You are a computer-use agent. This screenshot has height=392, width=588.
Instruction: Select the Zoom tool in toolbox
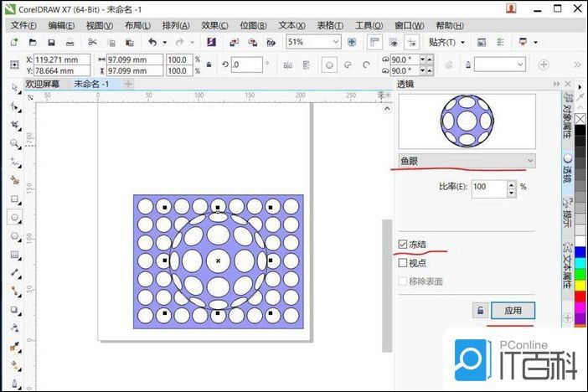coord(14,143)
